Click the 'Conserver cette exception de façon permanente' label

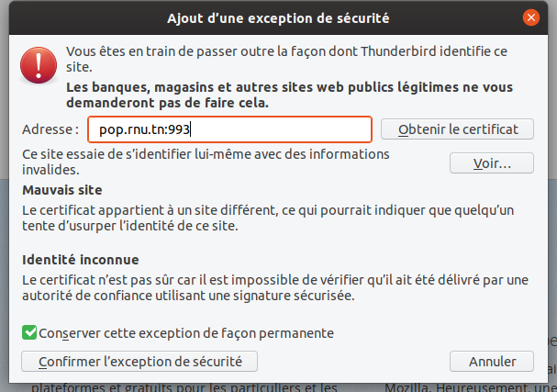(186, 333)
